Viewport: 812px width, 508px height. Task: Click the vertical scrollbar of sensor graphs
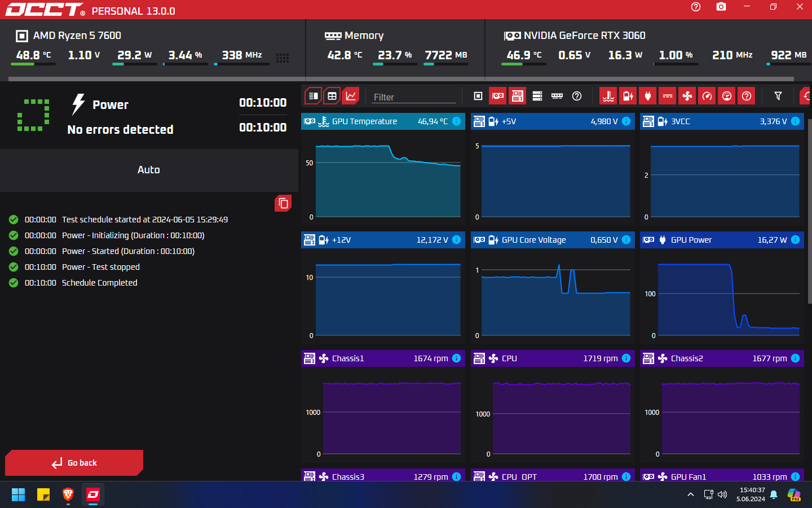(x=810, y=212)
